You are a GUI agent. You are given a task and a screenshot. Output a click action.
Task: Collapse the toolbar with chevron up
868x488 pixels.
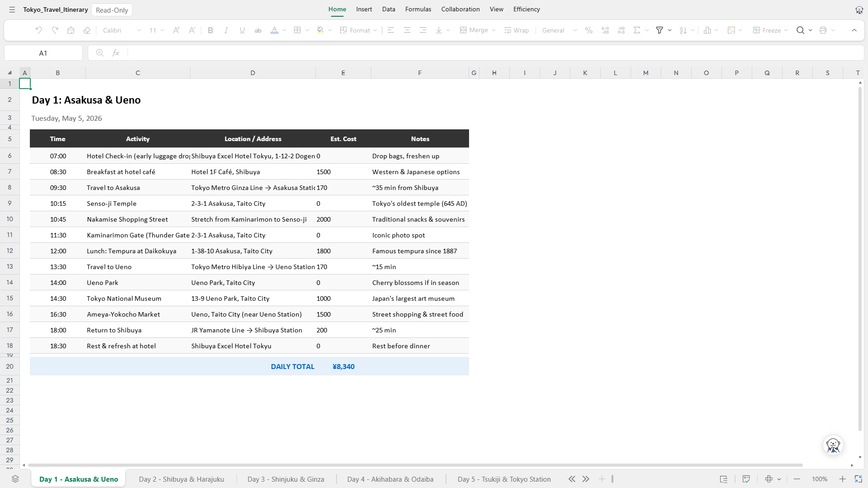pyautogui.click(x=854, y=30)
